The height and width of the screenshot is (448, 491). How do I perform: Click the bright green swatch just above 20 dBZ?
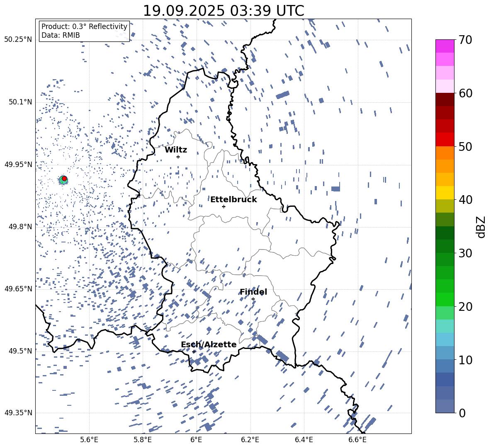click(x=445, y=299)
